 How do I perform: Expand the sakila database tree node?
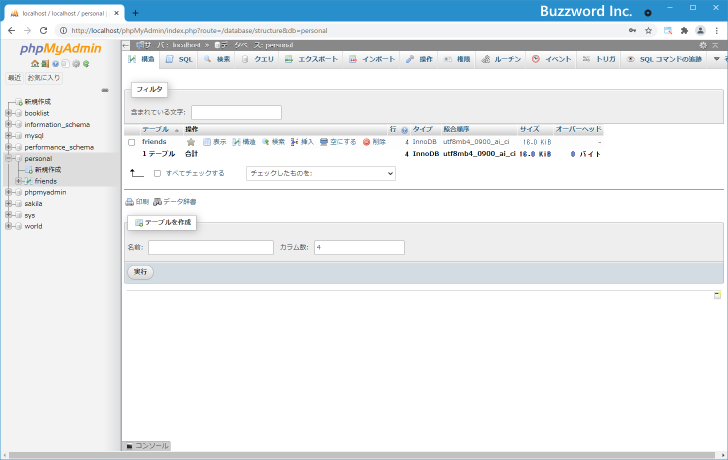coord(9,203)
